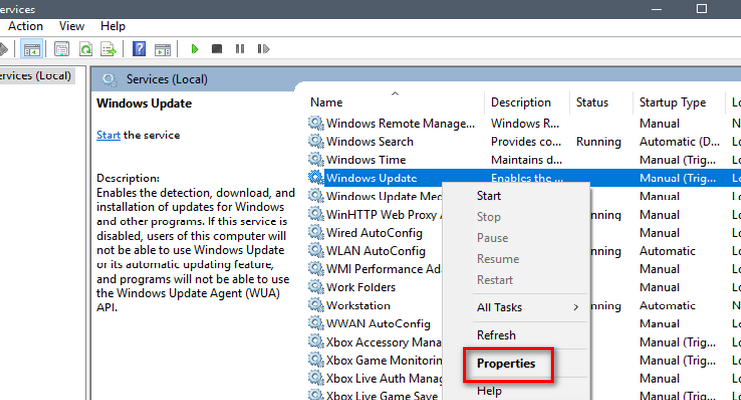Maximize the Services window
The image size is (741, 400).
click(702, 9)
